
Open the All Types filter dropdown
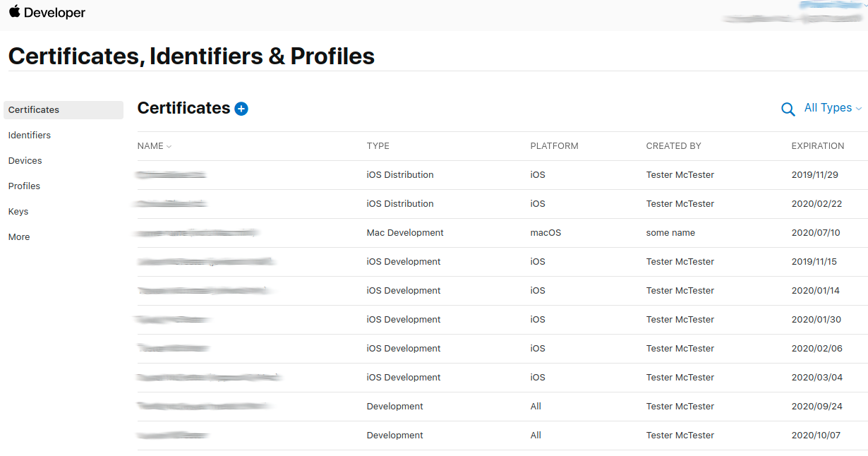click(x=828, y=107)
